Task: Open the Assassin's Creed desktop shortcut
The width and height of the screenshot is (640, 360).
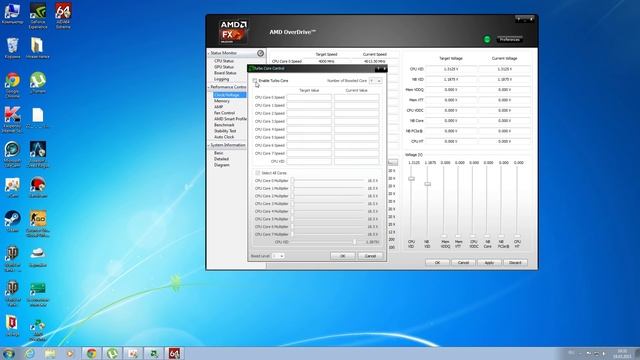Action: pos(38,155)
